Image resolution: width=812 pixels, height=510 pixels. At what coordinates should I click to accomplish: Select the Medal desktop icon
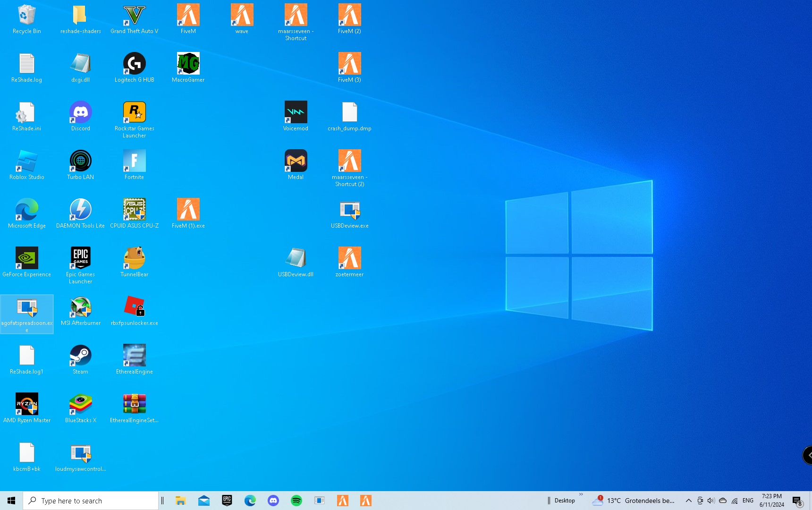[296, 165]
